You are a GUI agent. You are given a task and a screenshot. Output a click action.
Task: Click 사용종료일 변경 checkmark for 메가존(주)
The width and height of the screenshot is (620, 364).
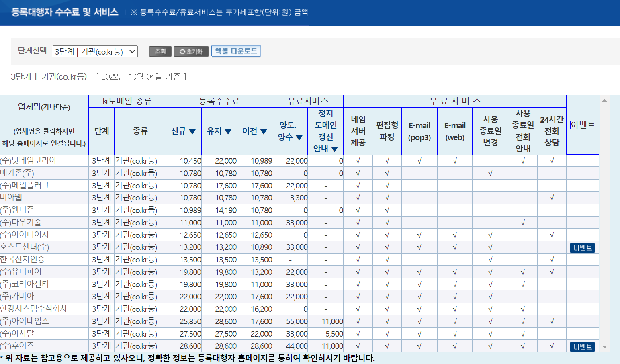[x=490, y=173]
